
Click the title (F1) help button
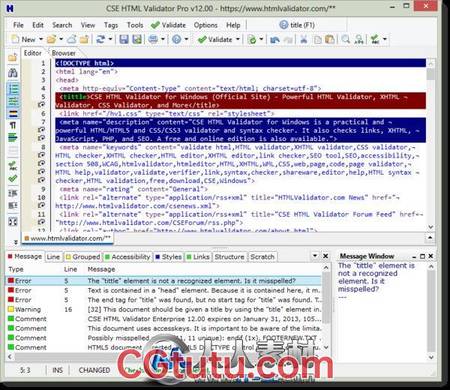click(297, 25)
